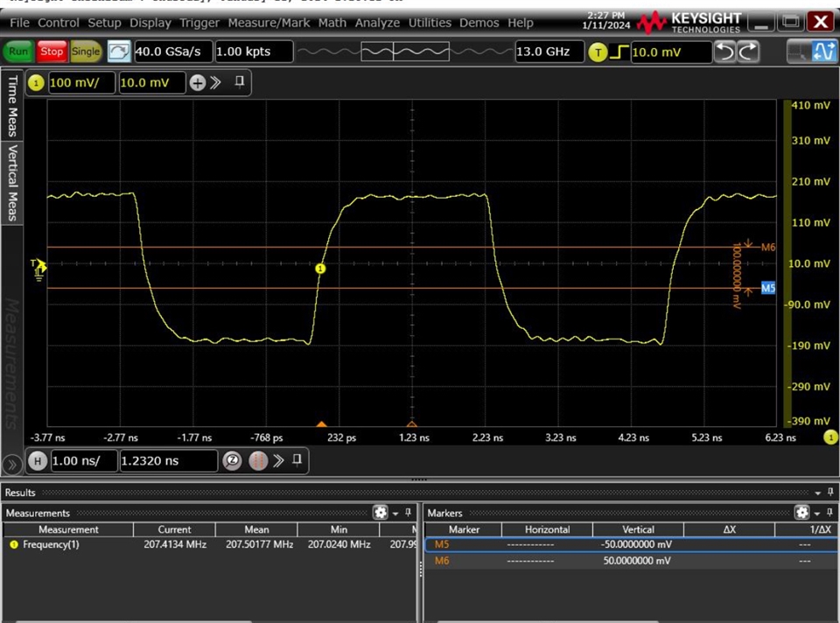Open the Markers gear dropdown arrow

[x=817, y=514]
